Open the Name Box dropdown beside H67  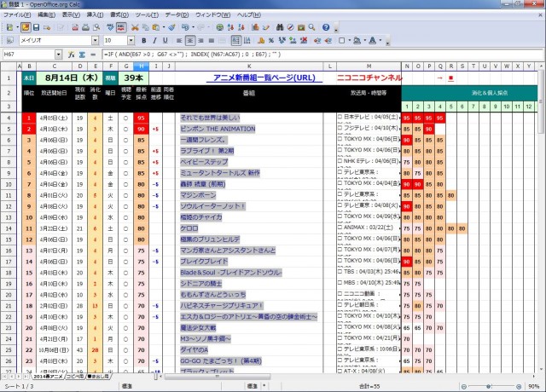pyautogui.click(x=58, y=55)
